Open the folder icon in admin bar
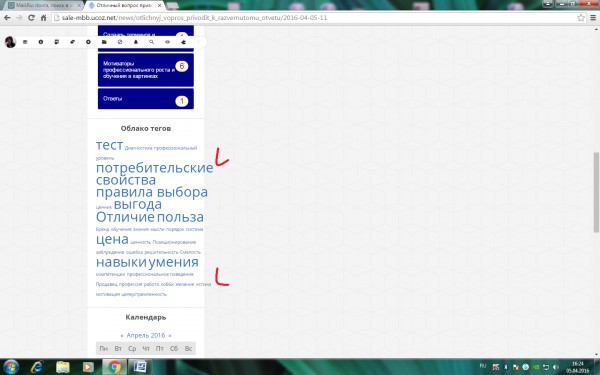Screen dimensions: 600x375 (104, 42)
